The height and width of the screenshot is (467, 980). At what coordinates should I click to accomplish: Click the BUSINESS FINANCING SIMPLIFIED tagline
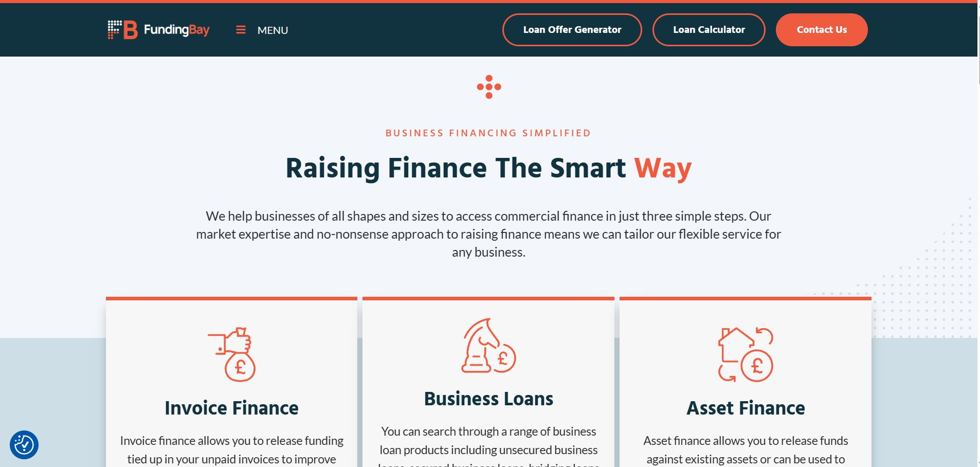point(488,133)
